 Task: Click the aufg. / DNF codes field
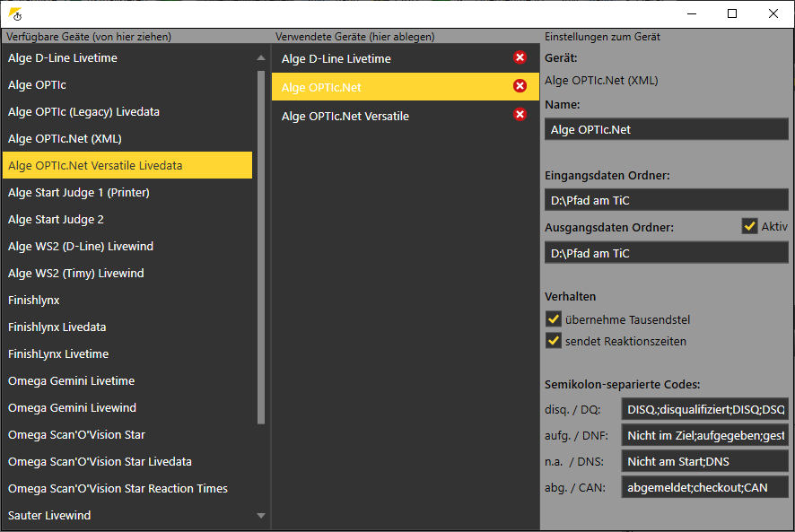(704, 435)
